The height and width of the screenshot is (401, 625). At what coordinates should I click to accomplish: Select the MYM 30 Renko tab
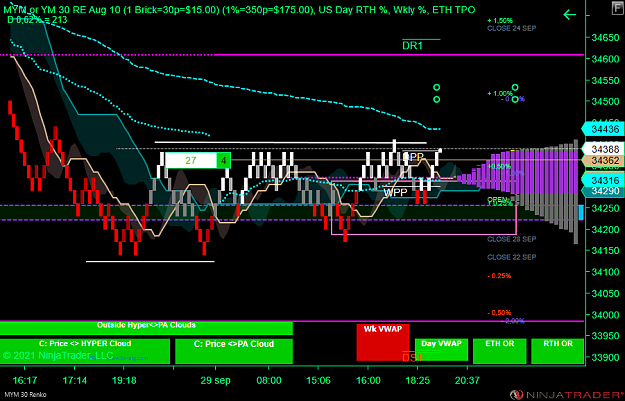(25, 395)
